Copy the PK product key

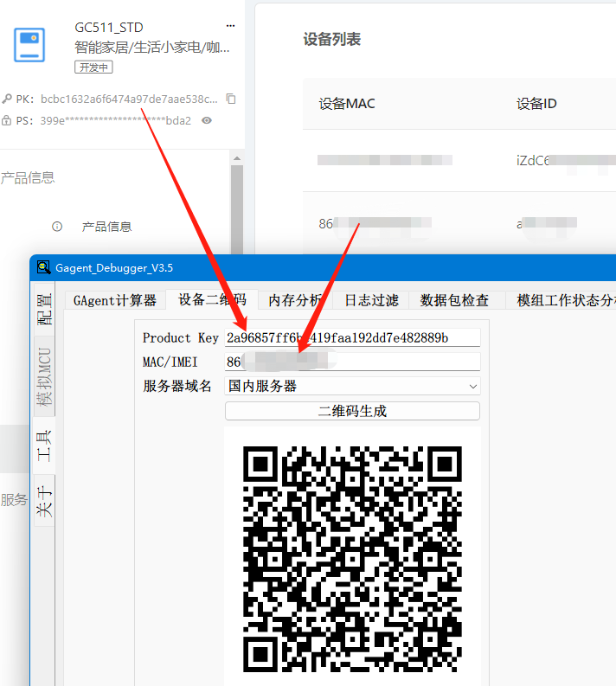coord(231,99)
